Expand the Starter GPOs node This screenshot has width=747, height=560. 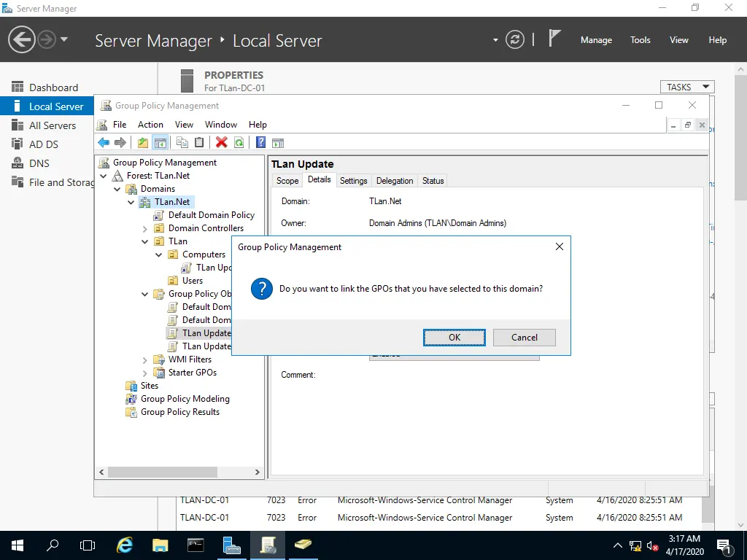pos(145,373)
